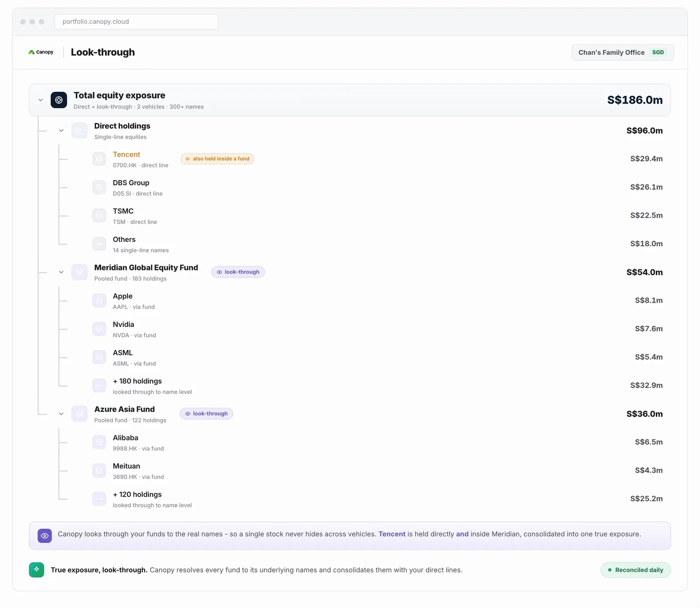The width and height of the screenshot is (700, 608).
Task: Click the Tencent link in the info banner
Action: coord(392,534)
